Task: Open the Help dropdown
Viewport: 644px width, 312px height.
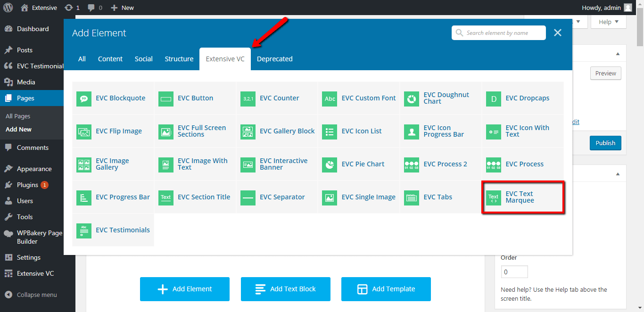Action: click(608, 22)
